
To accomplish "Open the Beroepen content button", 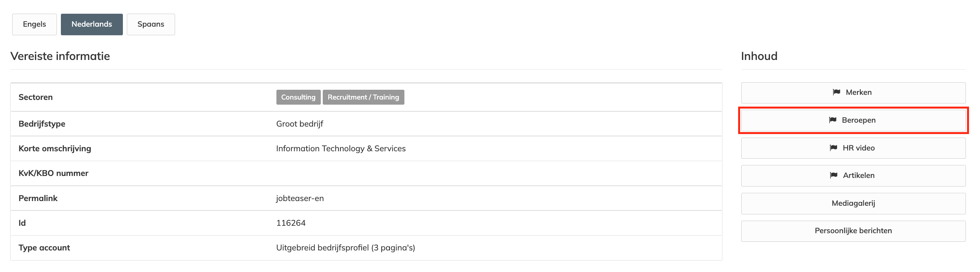I will [853, 120].
